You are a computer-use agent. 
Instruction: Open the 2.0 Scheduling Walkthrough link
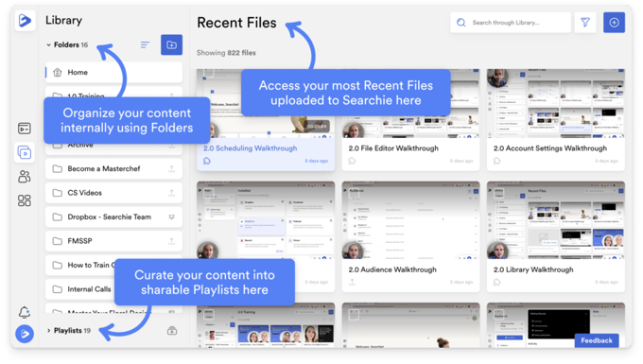click(251, 148)
